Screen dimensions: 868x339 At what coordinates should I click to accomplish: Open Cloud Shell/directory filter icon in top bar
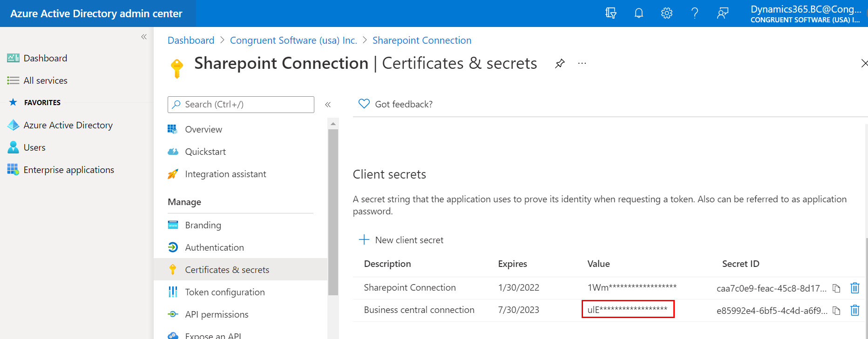tap(610, 13)
